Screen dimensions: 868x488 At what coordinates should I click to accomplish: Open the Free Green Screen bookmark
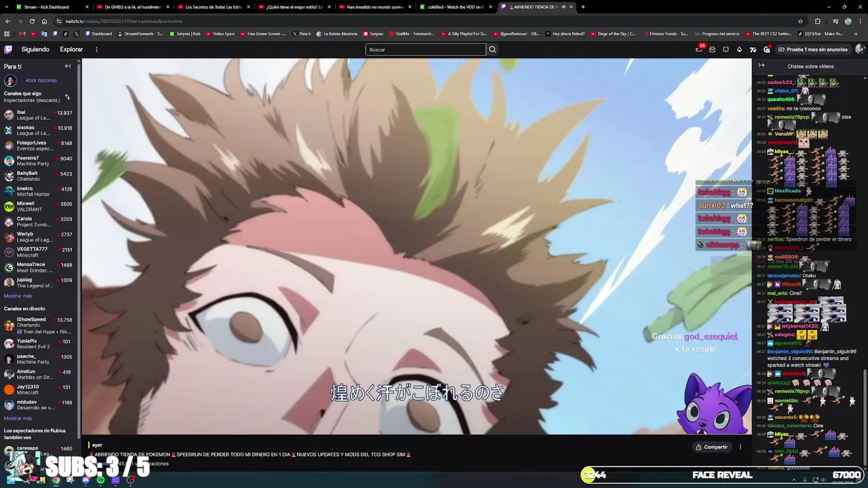(263, 34)
